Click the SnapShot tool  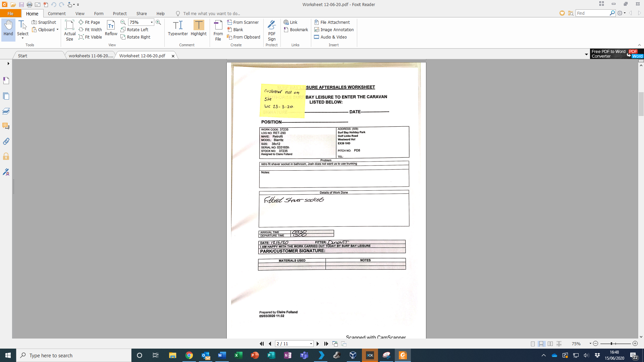pyautogui.click(x=44, y=22)
